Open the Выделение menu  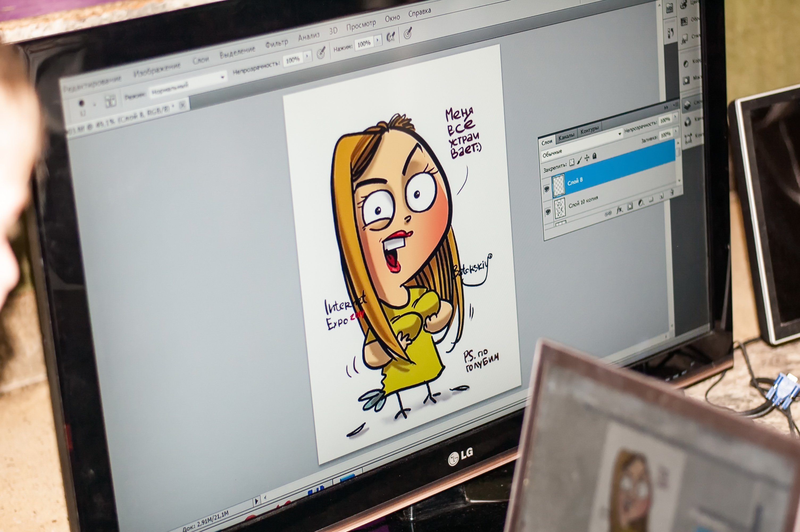point(237,52)
